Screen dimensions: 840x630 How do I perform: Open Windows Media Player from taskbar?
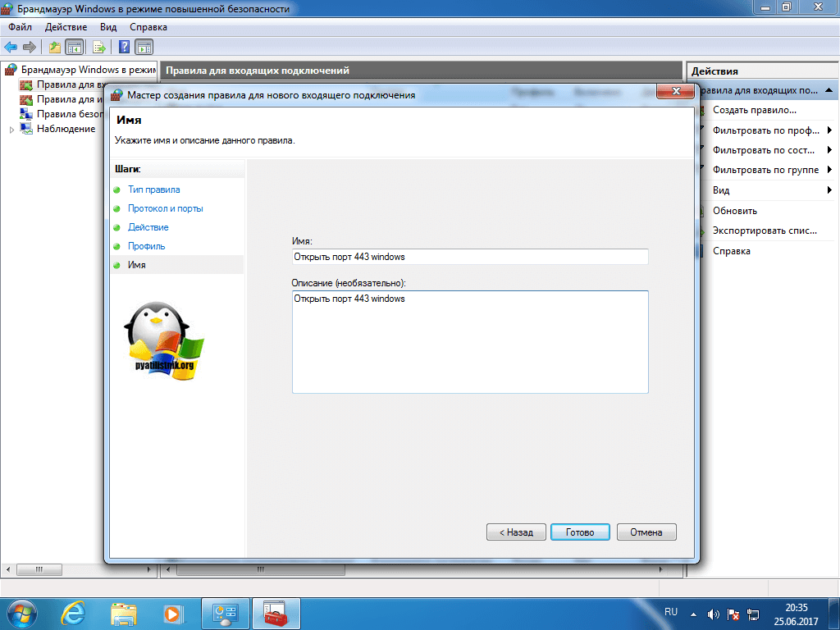pyautogui.click(x=172, y=613)
